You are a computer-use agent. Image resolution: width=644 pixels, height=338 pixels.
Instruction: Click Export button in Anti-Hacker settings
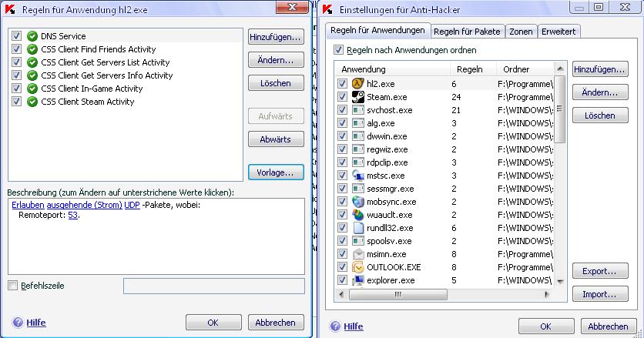(x=600, y=271)
